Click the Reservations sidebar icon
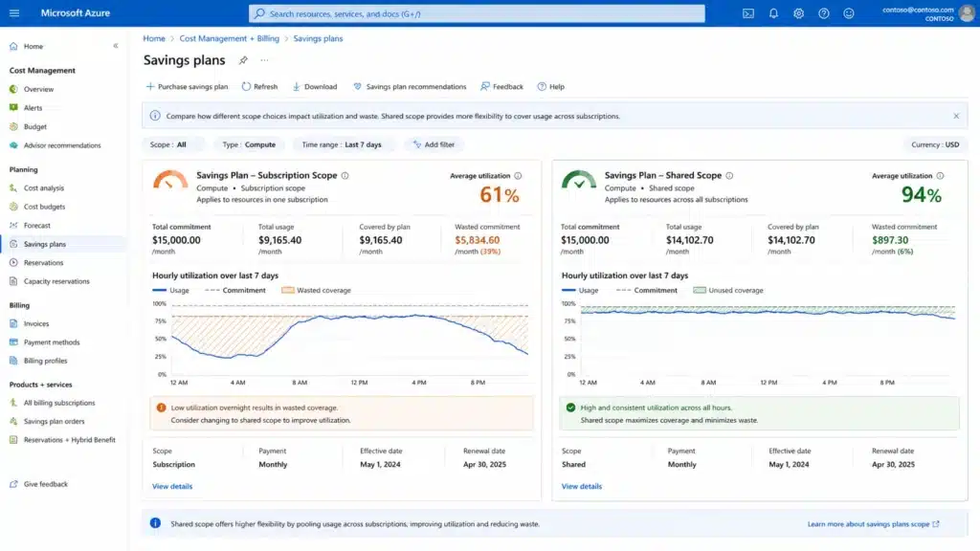 13,262
